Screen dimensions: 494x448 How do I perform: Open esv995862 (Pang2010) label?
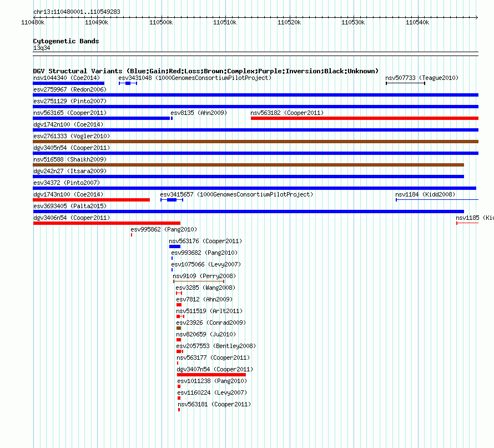164,229
